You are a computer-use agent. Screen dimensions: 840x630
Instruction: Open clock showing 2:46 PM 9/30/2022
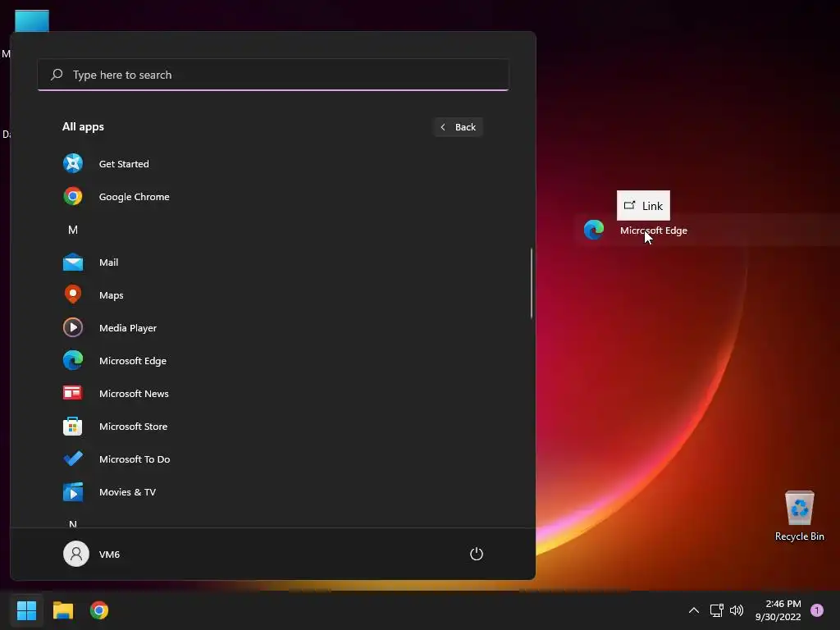pyautogui.click(x=778, y=610)
